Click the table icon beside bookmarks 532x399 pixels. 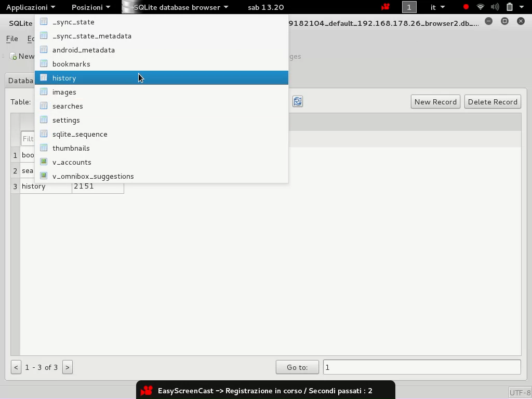pyautogui.click(x=44, y=63)
